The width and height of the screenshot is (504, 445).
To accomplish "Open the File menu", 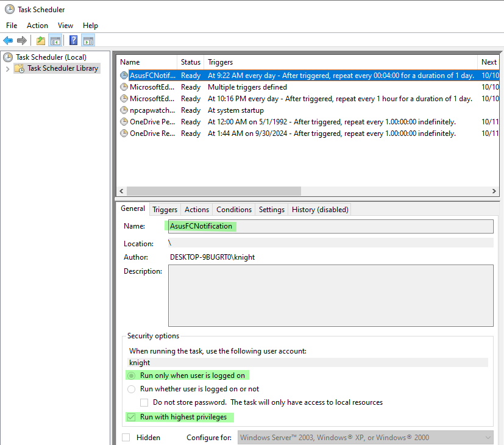I will click(12, 26).
